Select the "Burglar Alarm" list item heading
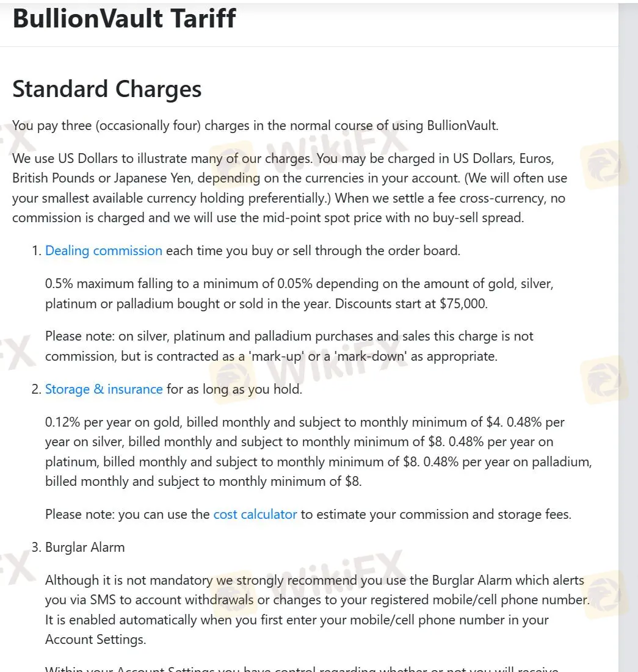The width and height of the screenshot is (638, 672). coord(85,547)
